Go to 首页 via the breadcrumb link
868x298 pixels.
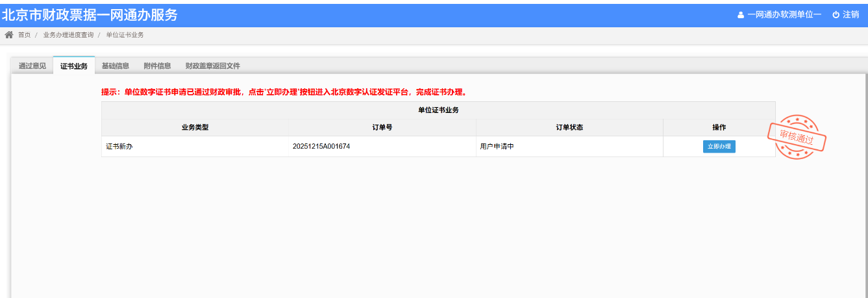[24, 35]
